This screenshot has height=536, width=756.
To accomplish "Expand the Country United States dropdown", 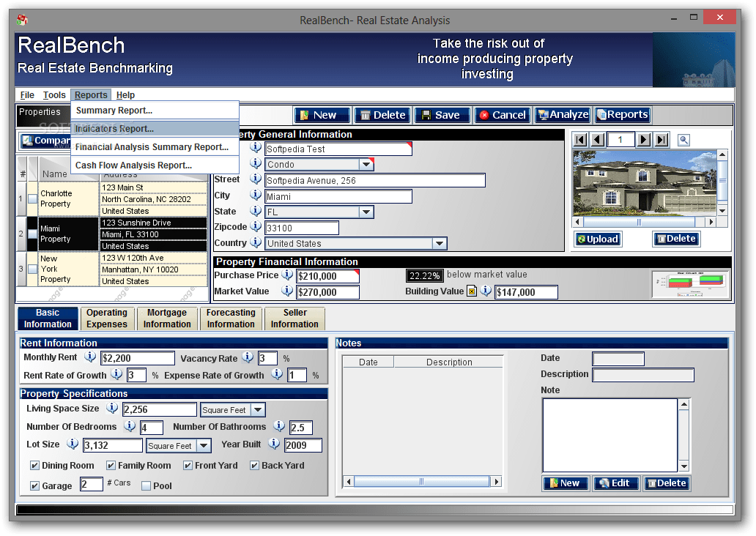I will coord(440,243).
